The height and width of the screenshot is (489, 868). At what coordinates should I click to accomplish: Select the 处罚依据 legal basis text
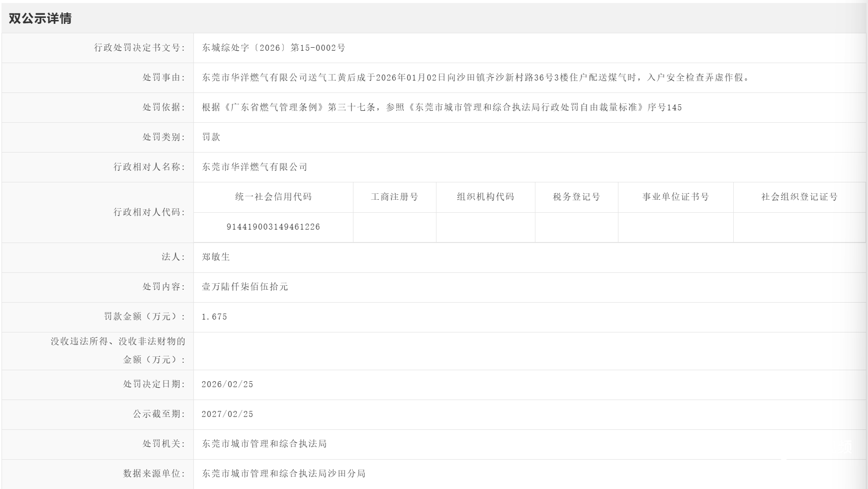coord(442,107)
